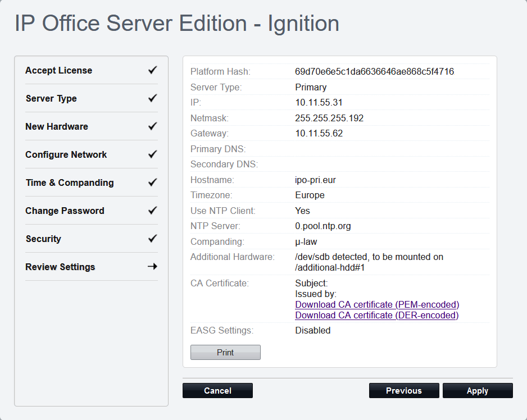Click the checkmark beside Change Password
This screenshot has width=527, height=420.
pos(153,211)
